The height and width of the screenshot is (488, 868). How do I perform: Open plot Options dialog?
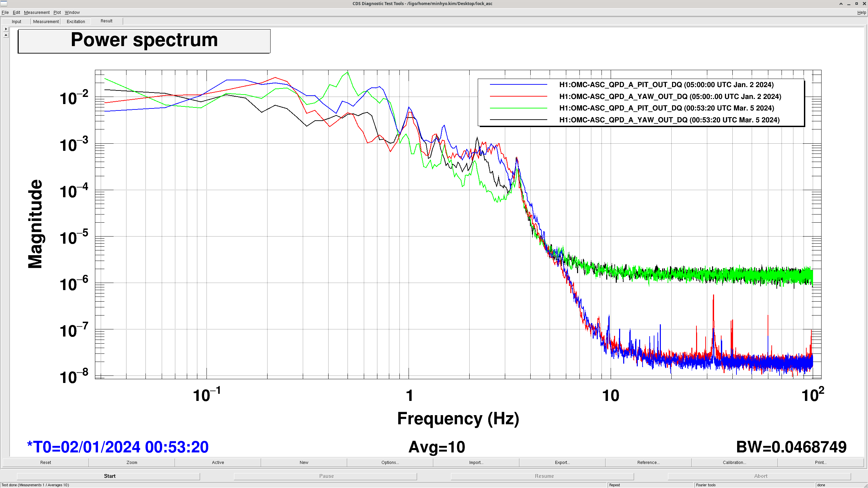pos(390,462)
